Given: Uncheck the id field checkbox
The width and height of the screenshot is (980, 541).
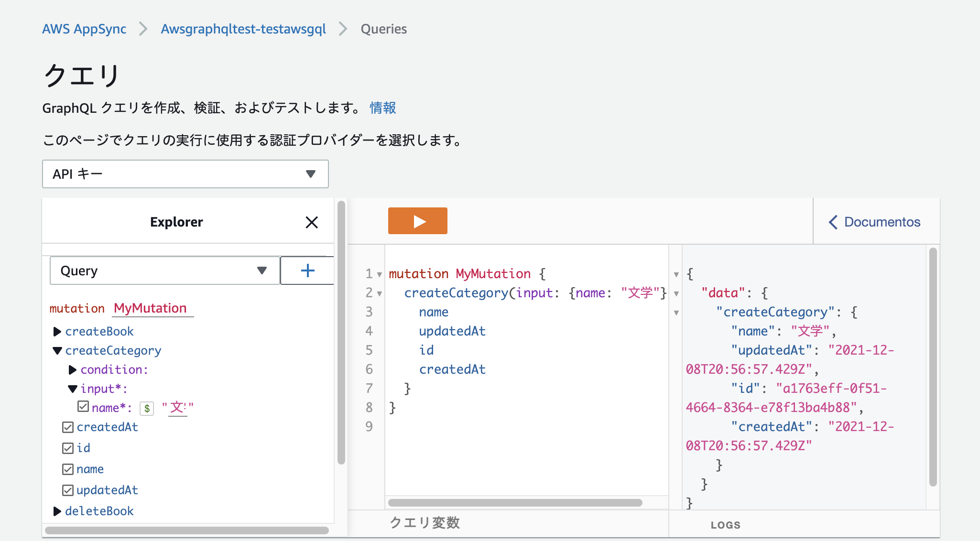Looking at the screenshot, I should (68, 448).
